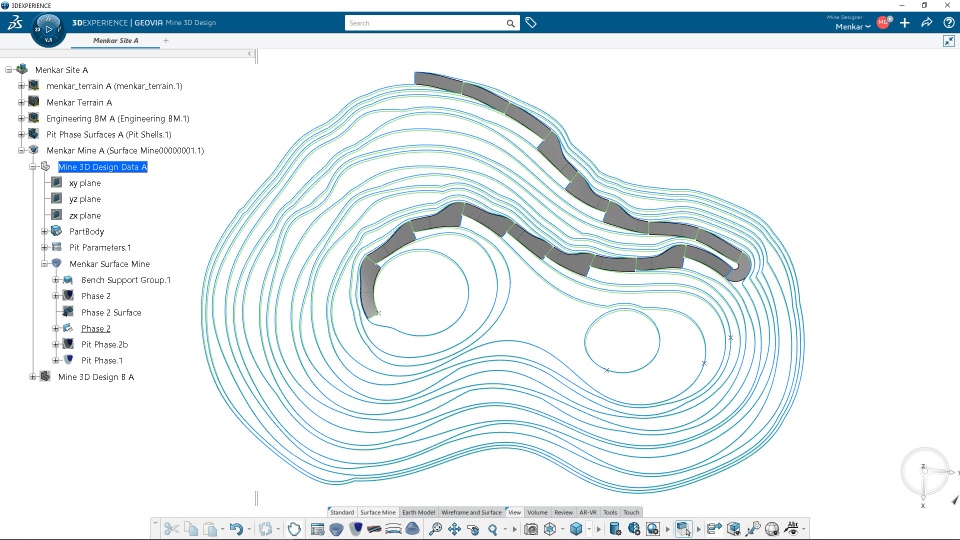Collapse the Menkar Site A root node
The image size is (960, 540).
9,70
